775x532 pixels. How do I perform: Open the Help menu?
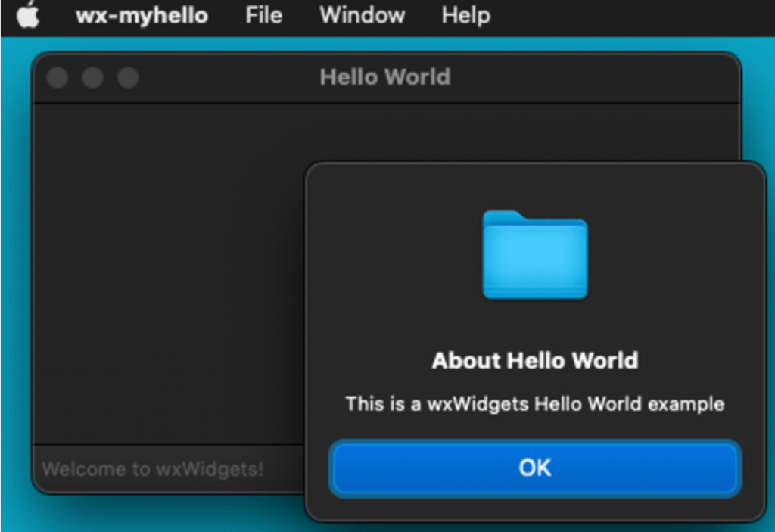(466, 15)
